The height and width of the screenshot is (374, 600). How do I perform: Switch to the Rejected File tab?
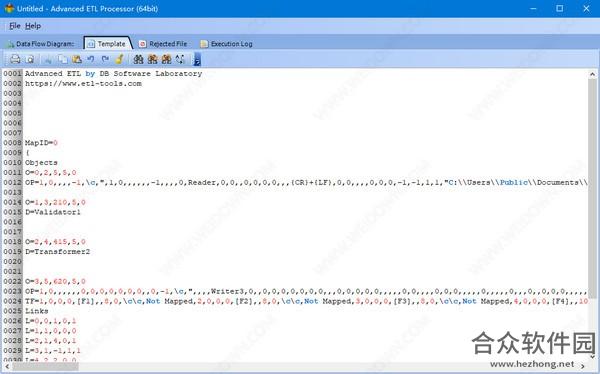[163, 44]
